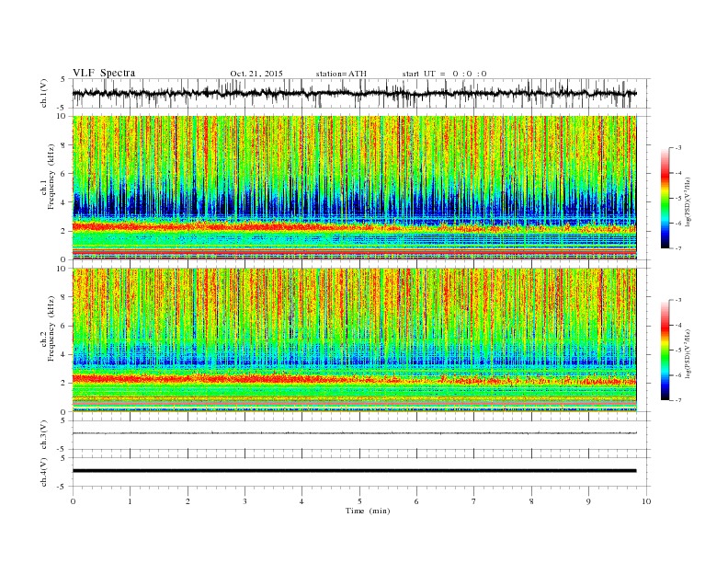728x563 pixels.
Task: Click time-axis tick label "3"
Action: click(245, 501)
